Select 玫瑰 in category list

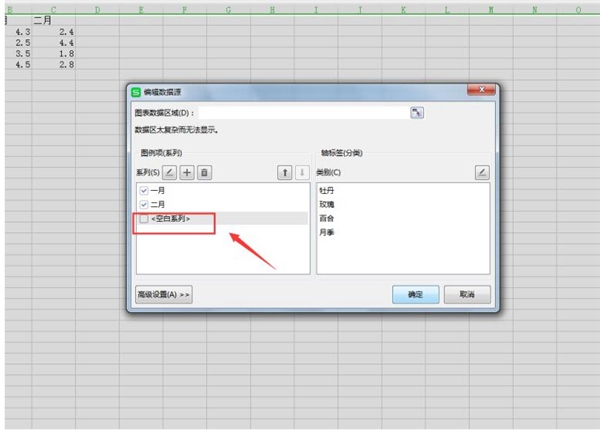[327, 204]
